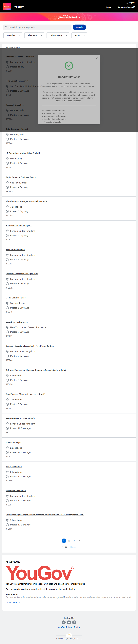Open the Time Type filter dropdown
Image resolution: width=138 pixels, height=644 pixels.
[34, 35]
